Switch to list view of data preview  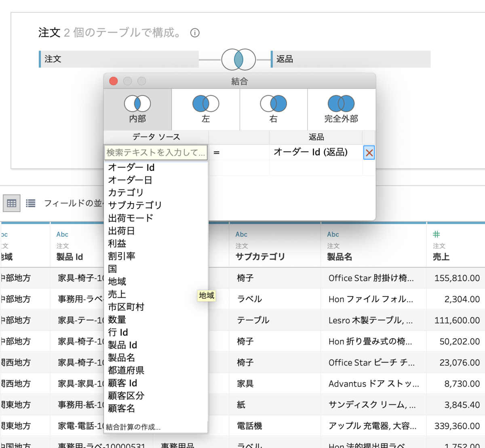[31, 203]
